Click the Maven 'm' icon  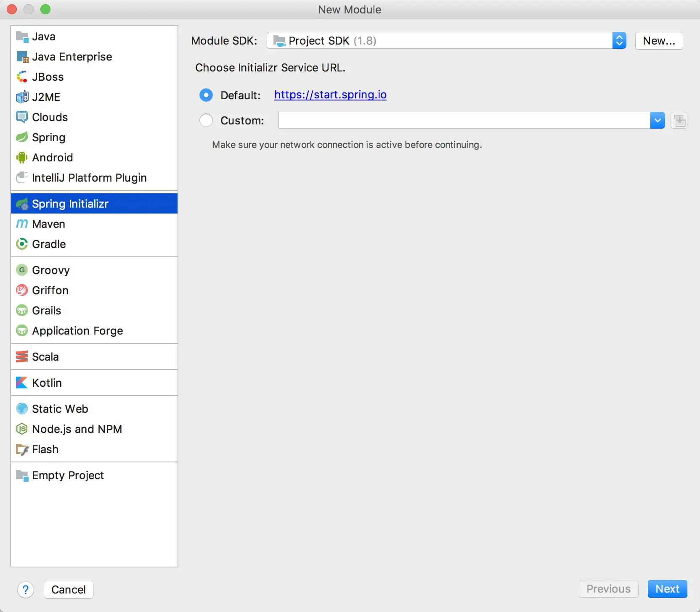(x=22, y=224)
